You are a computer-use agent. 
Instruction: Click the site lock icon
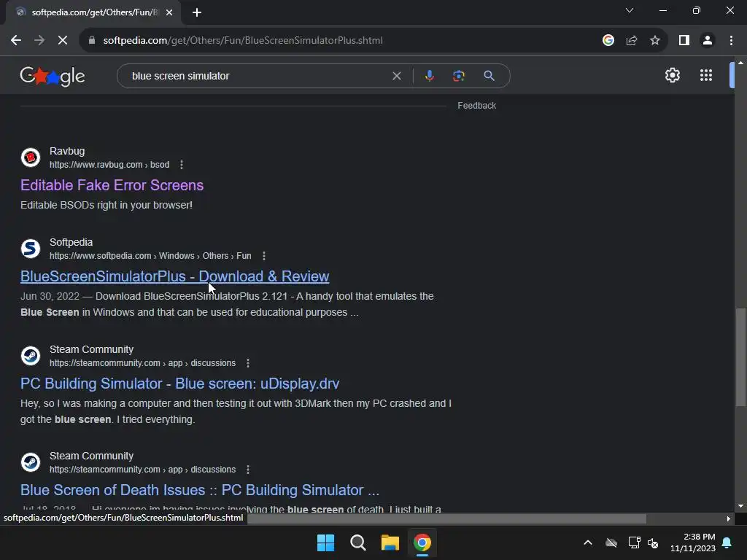pyautogui.click(x=92, y=41)
